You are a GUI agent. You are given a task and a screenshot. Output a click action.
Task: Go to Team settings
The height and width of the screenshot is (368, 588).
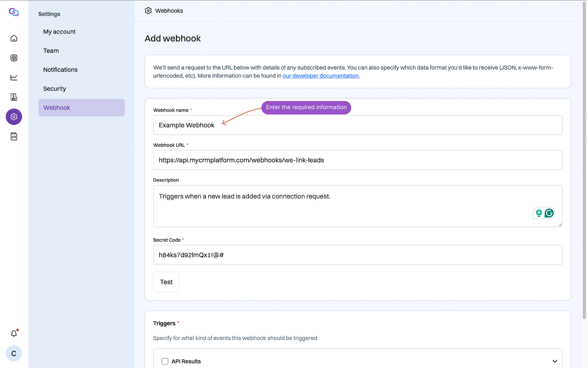pos(51,51)
